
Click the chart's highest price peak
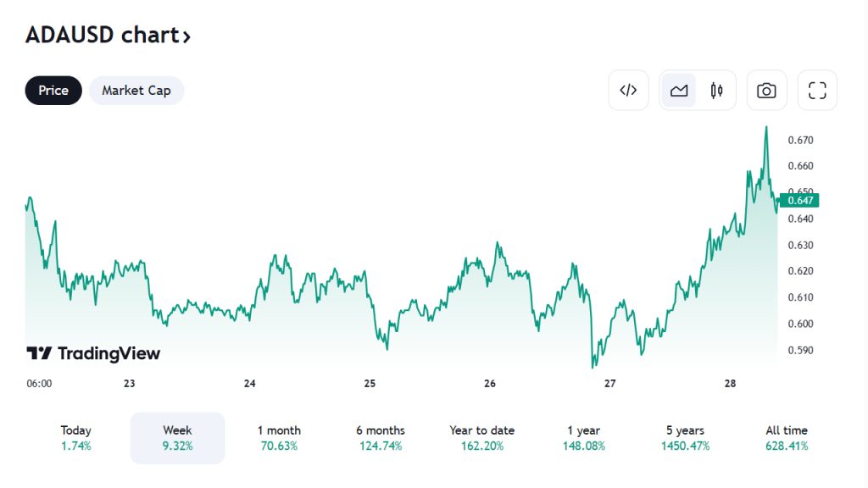click(x=766, y=128)
